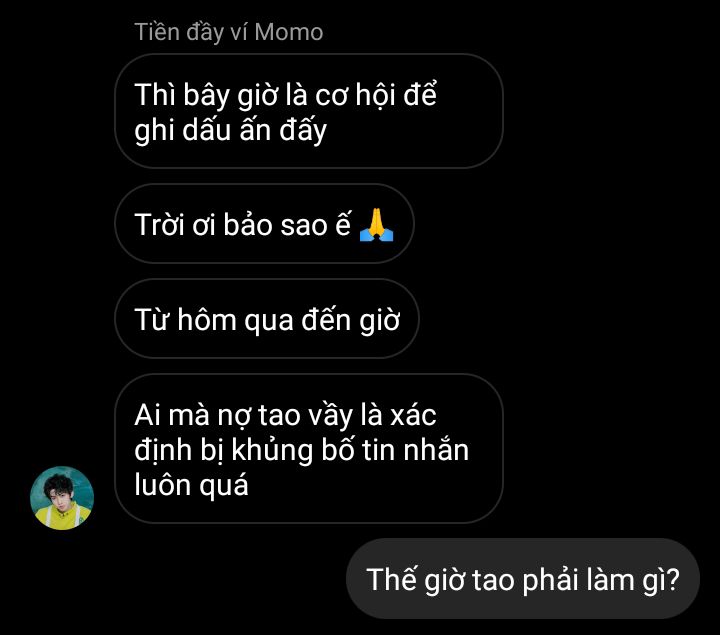The width and height of the screenshot is (720, 635).
Task: Select message starting 'Ai mà nợ tao'
Action: click(x=309, y=449)
